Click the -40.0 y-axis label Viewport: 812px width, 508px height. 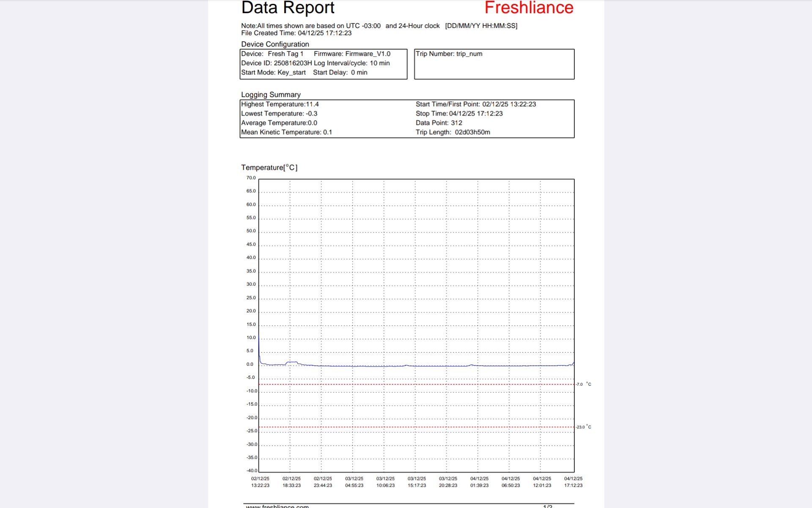tap(252, 470)
